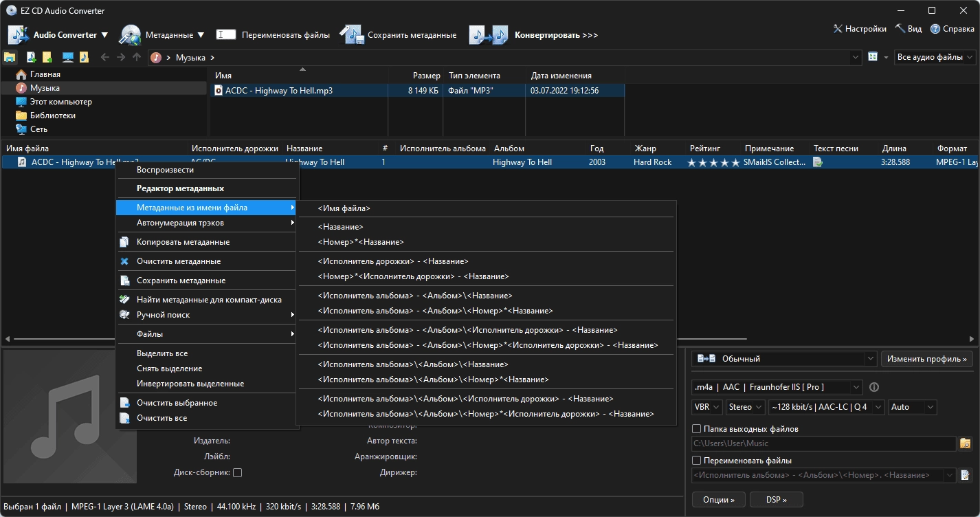The image size is (980, 517).
Task: Set track rating stars
Action: coord(714,162)
